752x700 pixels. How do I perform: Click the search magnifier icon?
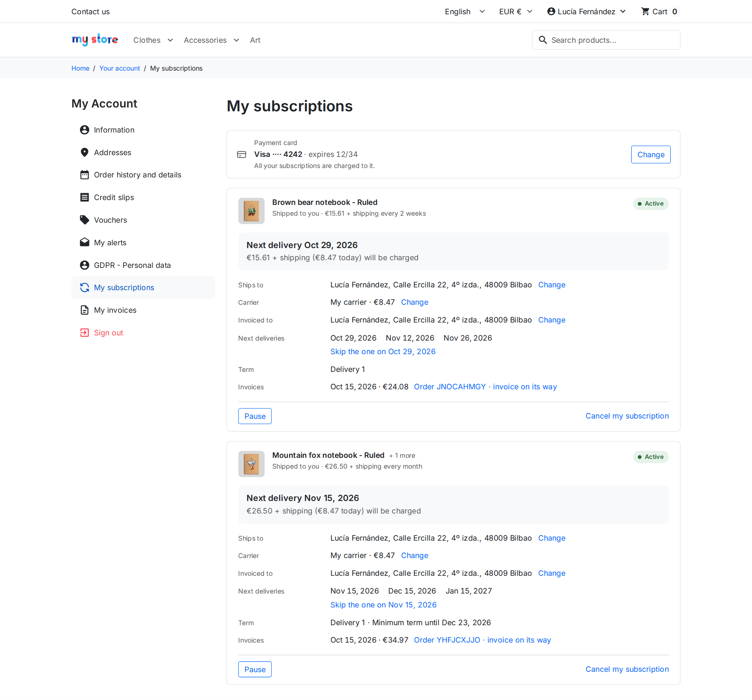coord(542,40)
